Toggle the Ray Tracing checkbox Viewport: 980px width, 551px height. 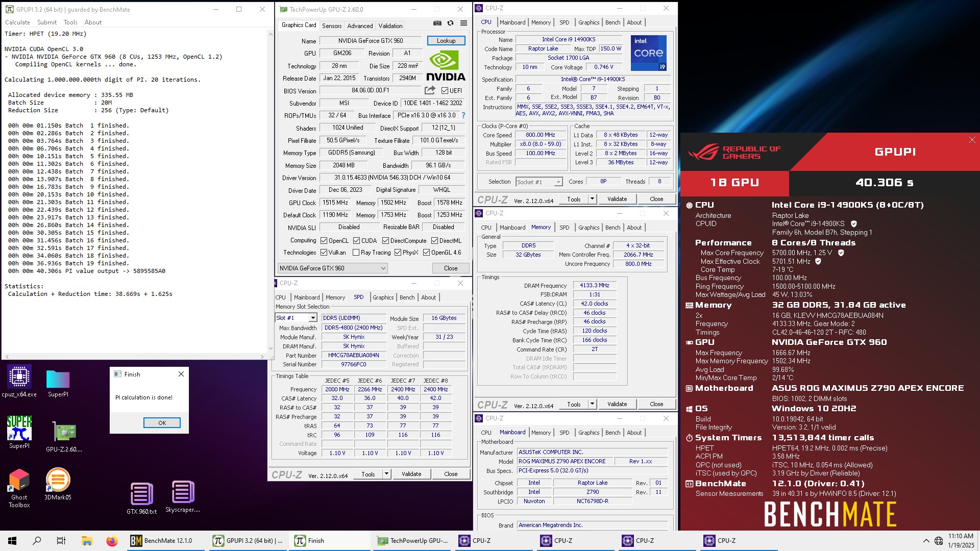(x=356, y=253)
